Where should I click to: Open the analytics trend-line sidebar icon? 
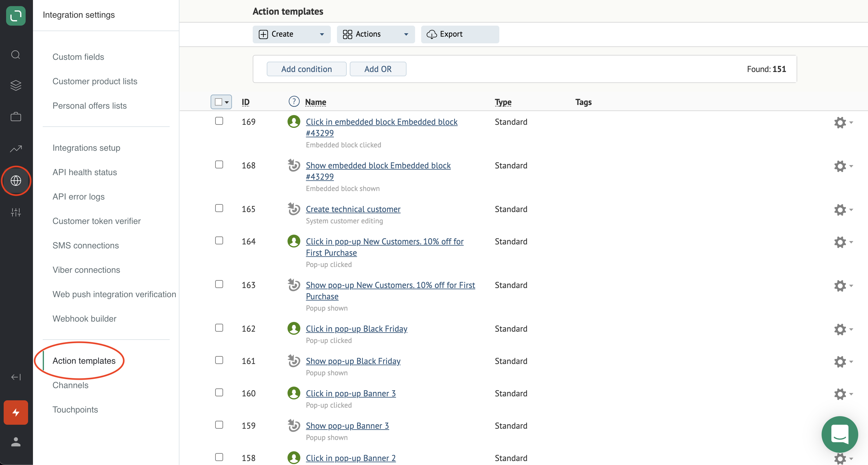point(16,148)
